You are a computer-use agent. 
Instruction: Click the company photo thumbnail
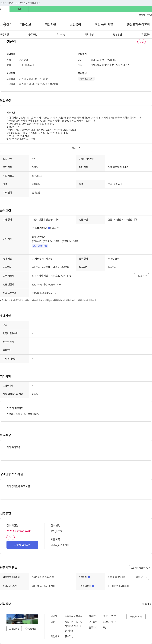point(22,619)
